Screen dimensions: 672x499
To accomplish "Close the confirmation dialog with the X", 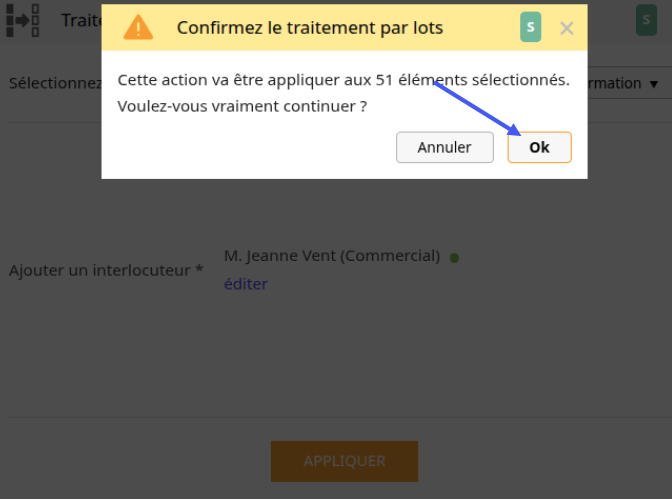I will (567, 28).
